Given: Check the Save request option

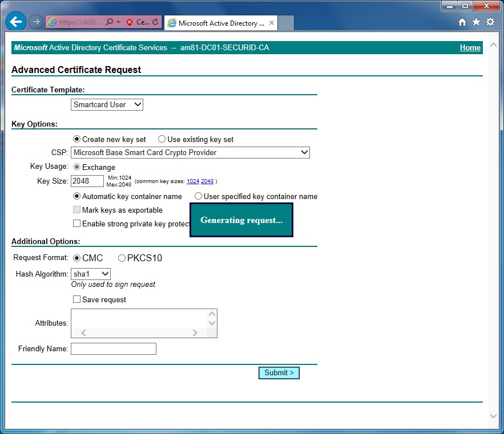Looking at the screenshot, I should click(76, 299).
